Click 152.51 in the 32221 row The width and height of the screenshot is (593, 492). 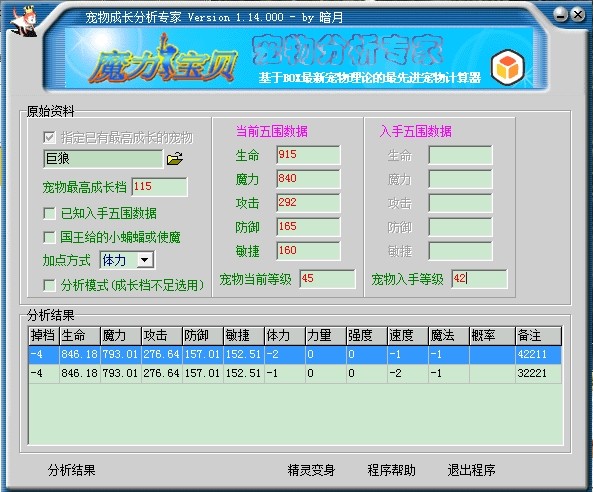coord(244,374)
